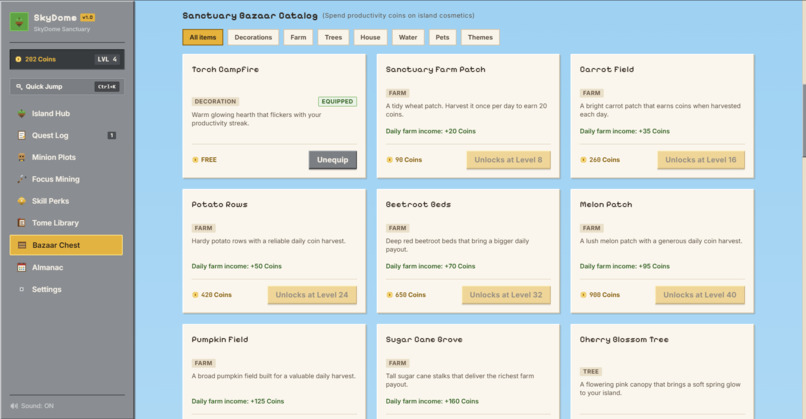The height and width of the screenshot is (419, 806).
Task: Click coin icon next to 260 Coins
Action: 583,160
